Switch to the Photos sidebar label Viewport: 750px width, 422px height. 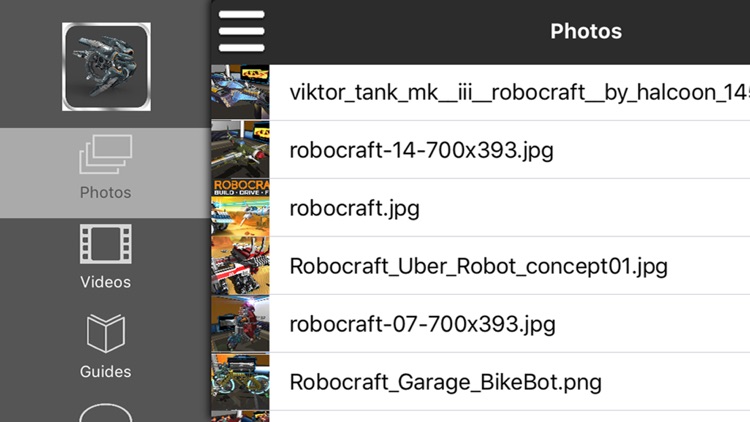click(106, 192)
